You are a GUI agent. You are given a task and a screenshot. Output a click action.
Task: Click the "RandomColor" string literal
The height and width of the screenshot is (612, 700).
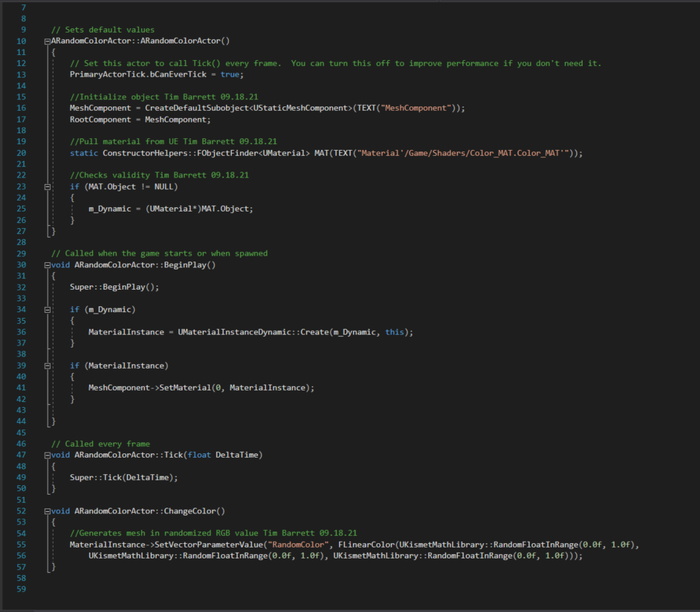click(x=299, y=545)
